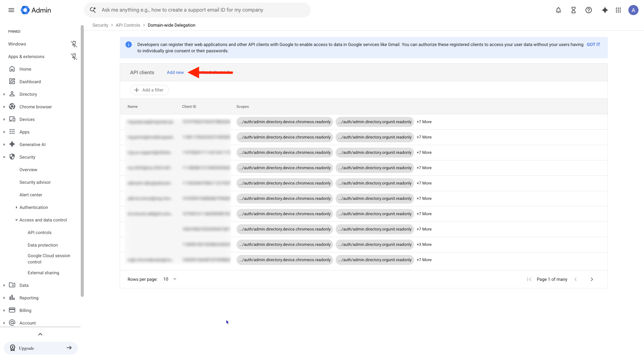The width and height of the screenshot is (644, 362).
Task: Open External sharing page
Action: click(43, 273)
